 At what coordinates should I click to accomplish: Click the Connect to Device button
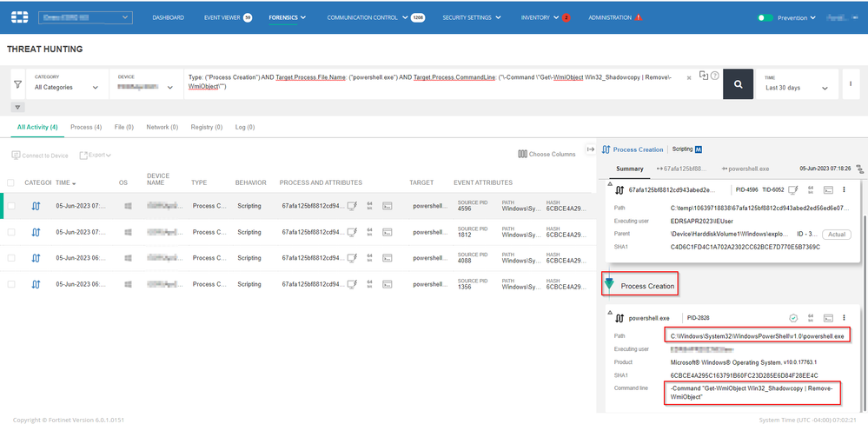(40, 155)
